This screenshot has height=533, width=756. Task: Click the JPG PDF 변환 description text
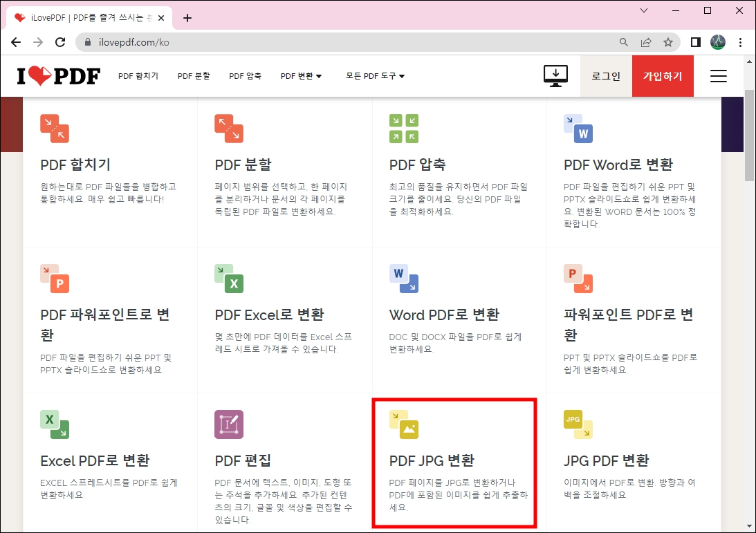pos(629,489)
